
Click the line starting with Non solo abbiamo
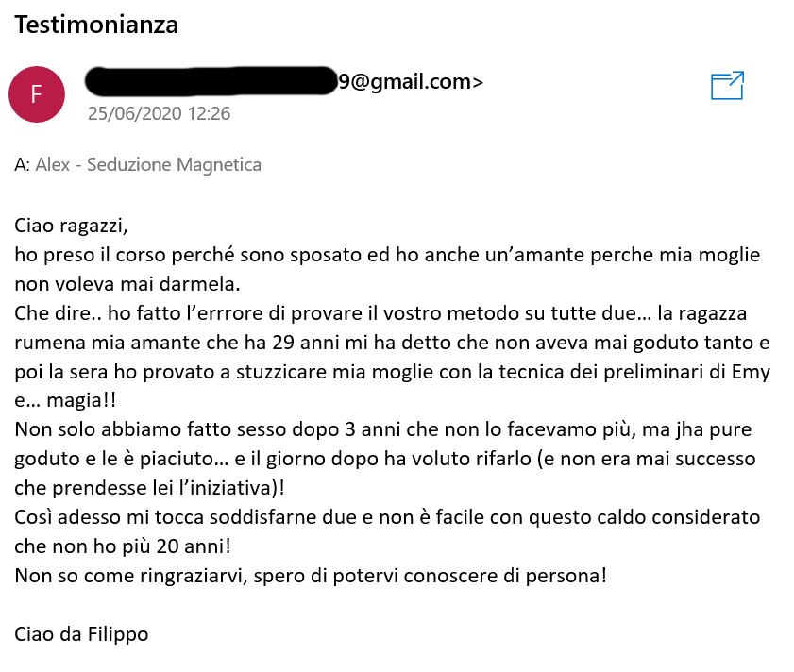pyautogui.click(x=382, y=430)
